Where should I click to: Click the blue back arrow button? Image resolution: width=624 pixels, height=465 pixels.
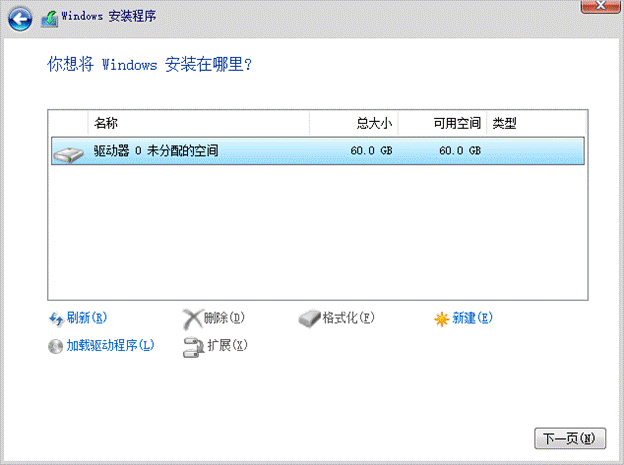click(x=20, y=19)
